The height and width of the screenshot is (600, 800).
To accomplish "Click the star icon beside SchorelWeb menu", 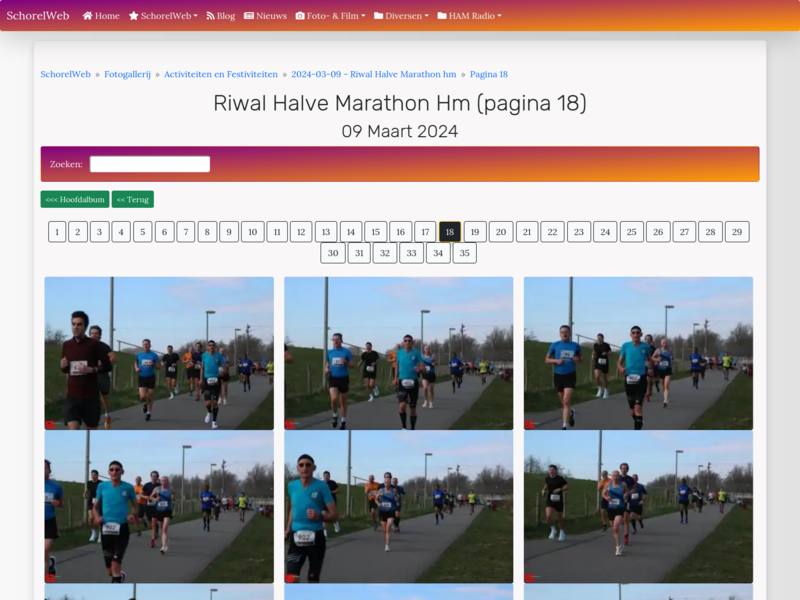I will click(x=134, y=16).
